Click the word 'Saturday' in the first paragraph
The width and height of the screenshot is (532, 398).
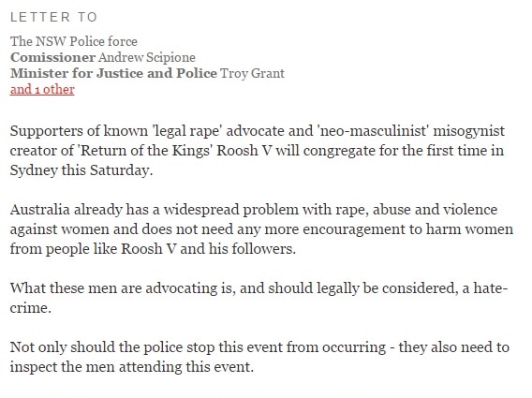121,170
